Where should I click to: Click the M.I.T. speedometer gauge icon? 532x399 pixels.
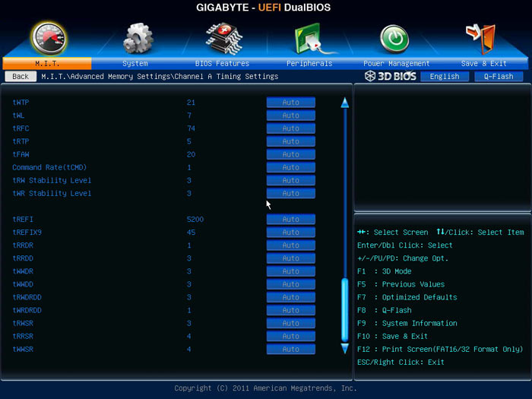click(x=49, y=39)
